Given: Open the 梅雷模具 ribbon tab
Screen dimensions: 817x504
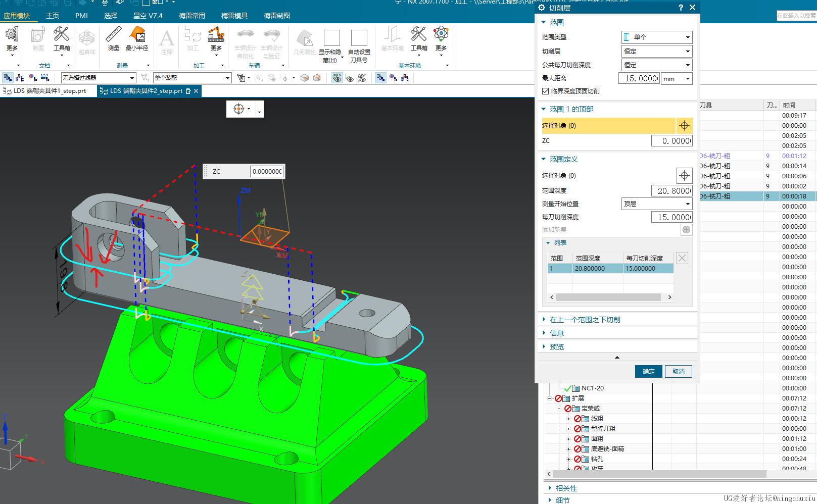Looking at the screenshot, I should click(234, 16).
